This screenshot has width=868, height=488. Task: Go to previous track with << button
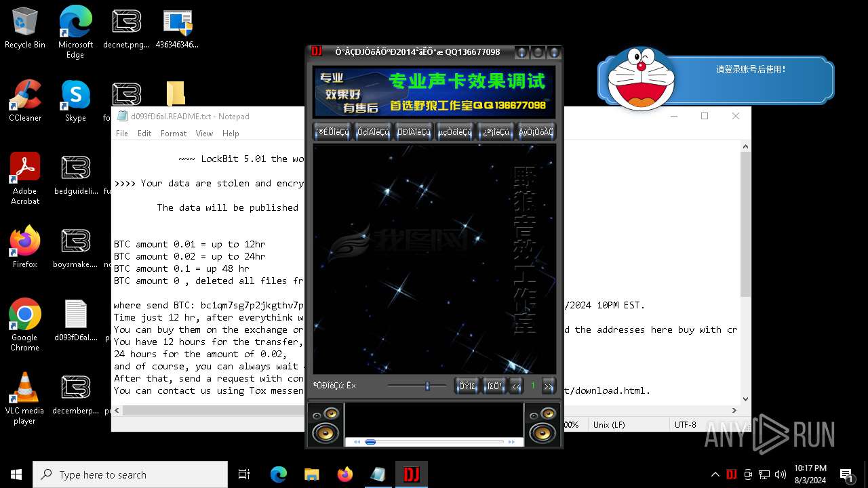click(x=516, y=386)
